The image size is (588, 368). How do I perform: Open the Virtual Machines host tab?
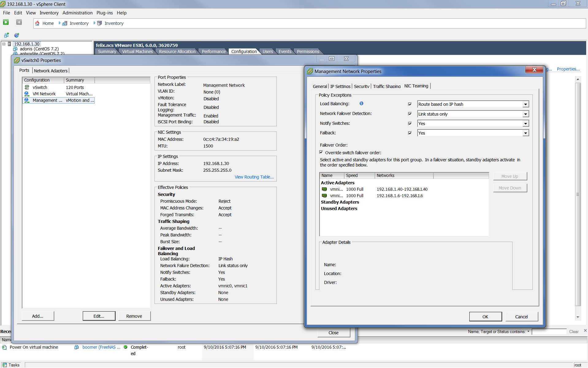pyautogui.click(x=137, y=52)
